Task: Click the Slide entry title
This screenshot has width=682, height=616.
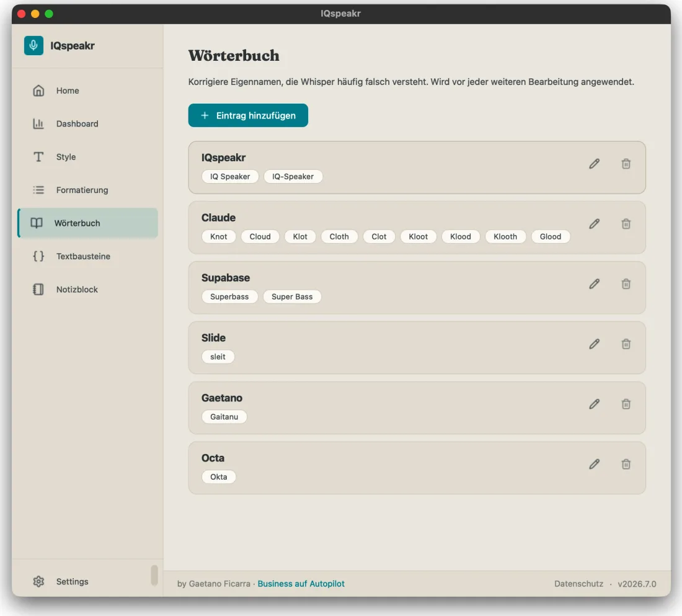Action: pyautogui.click(x=213, y=338)
